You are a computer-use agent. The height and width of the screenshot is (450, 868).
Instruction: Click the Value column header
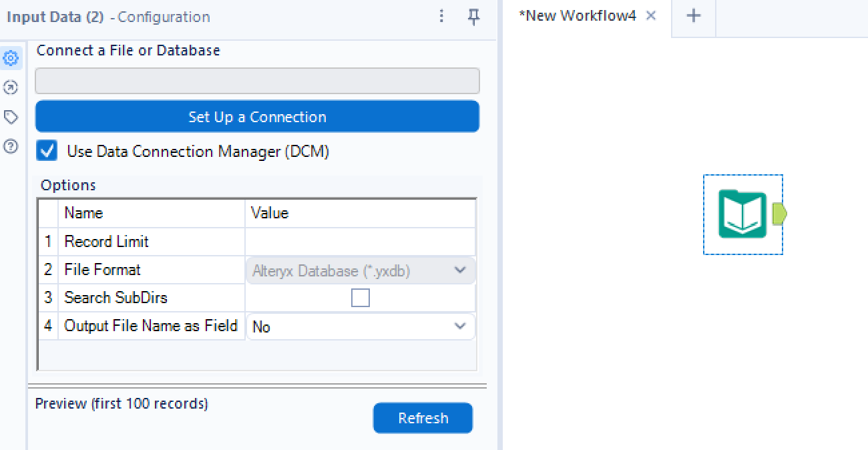click(270, 213)
